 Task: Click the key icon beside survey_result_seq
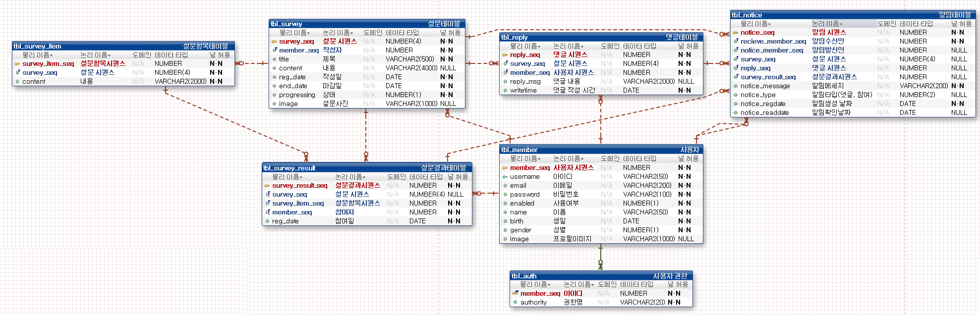pos(267,186)
